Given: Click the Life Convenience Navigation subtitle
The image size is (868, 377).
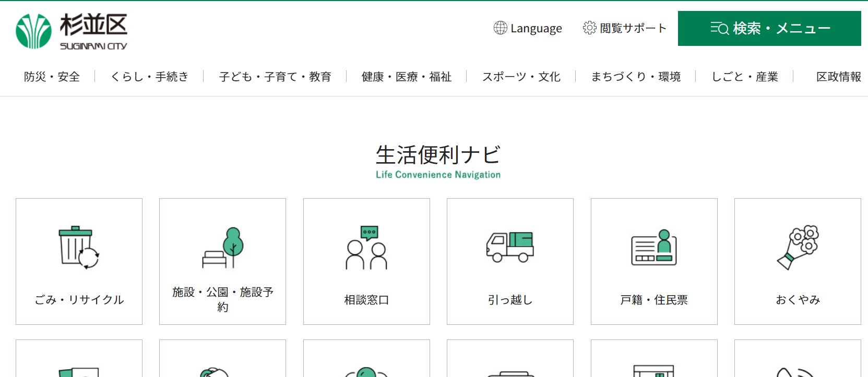Looking at the screenshot, I should click(438, 175).
